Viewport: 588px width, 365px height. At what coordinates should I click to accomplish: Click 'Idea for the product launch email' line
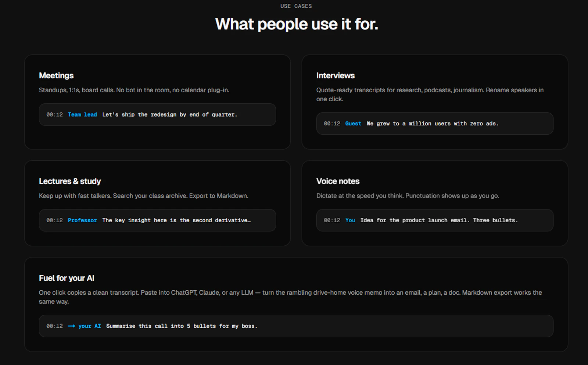point(439,220)
